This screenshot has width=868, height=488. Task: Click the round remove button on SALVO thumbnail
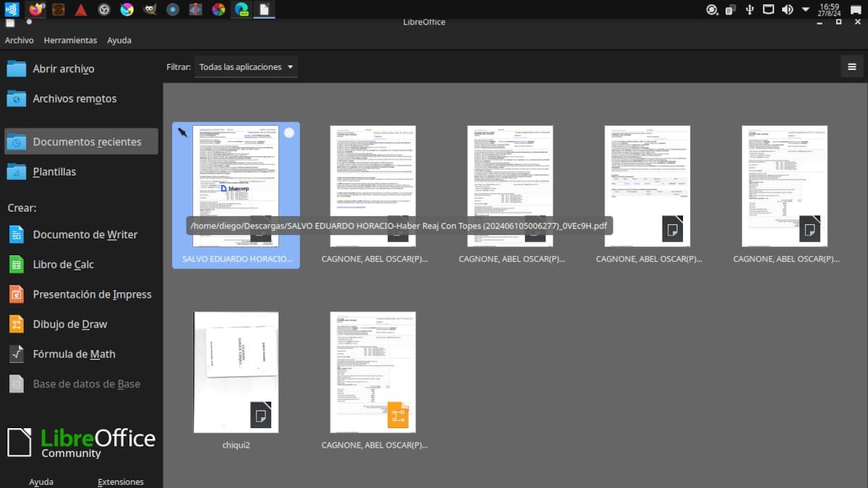pyautogui.click(x=289, y=133)
